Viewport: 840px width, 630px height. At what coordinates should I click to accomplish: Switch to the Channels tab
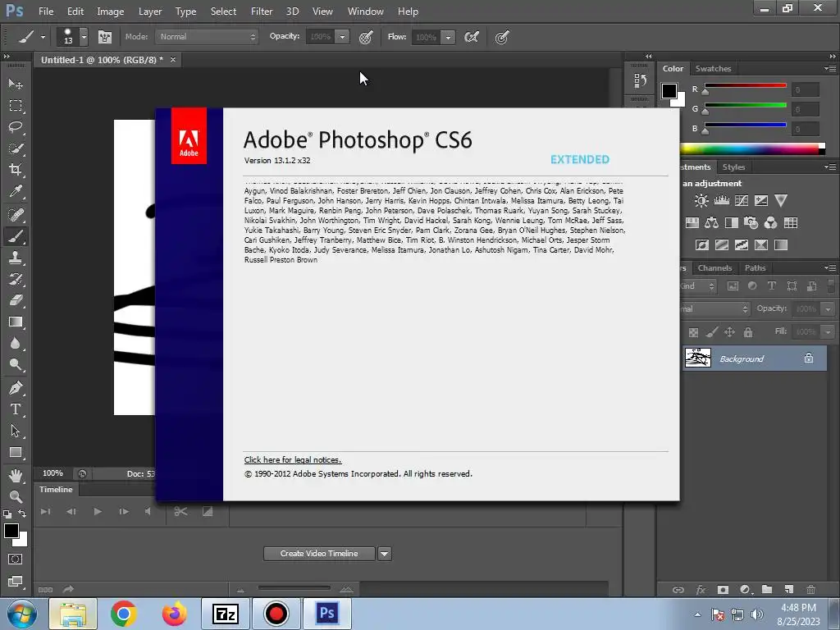coord(714,268)
